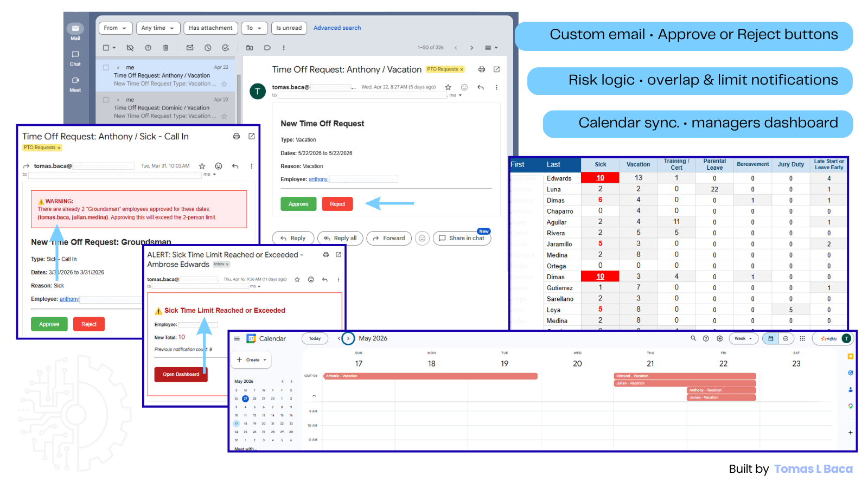This screenshot has height=488, width=868.
Task: Click Reject in Anthony / Vacation email
Action: [x=337, y=204]
